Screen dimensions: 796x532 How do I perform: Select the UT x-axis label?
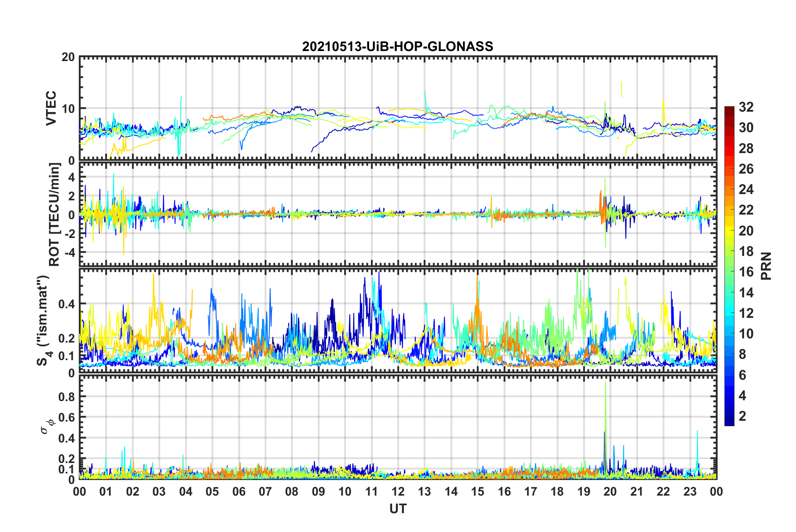click(x=398, y=509)
